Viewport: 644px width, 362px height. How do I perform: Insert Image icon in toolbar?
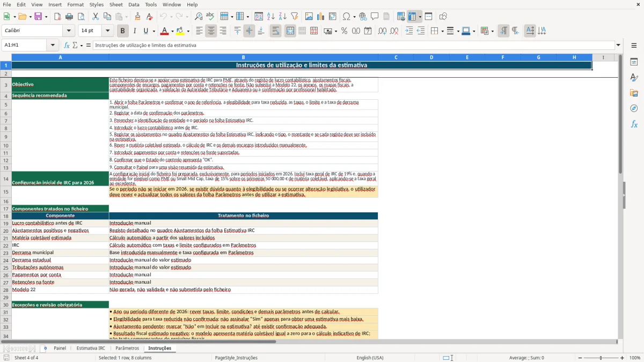coord(309,17)
